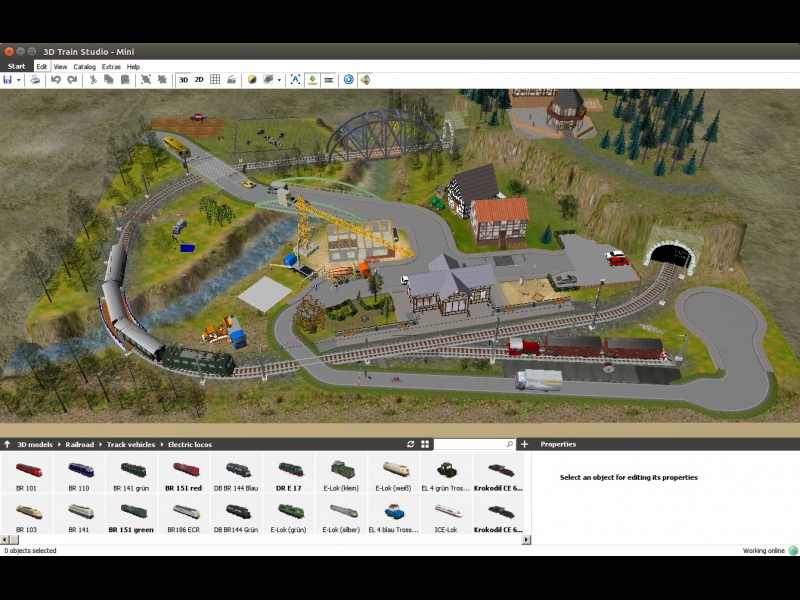Switch to 3D view mode
The height and width of the screenshot is (600, 800).
tap(183, 79)
